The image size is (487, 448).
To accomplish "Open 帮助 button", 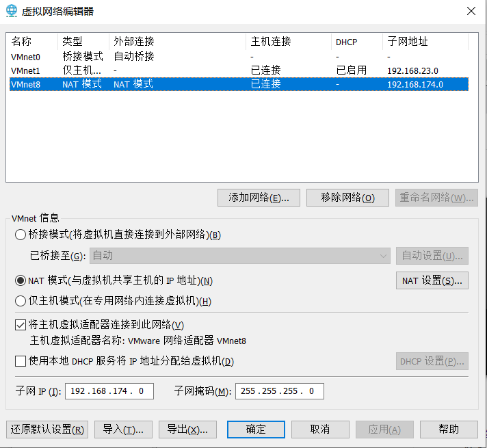I will [x=449, y=430].
